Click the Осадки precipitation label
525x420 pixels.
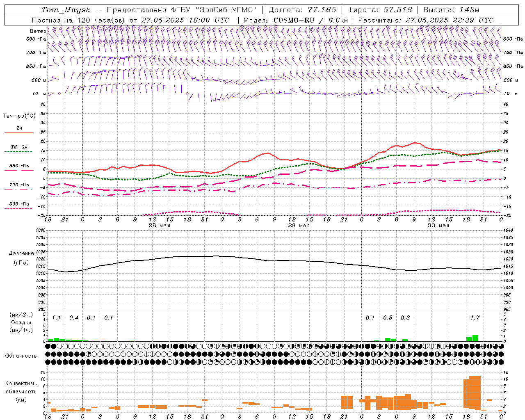[x=21, y=322]
